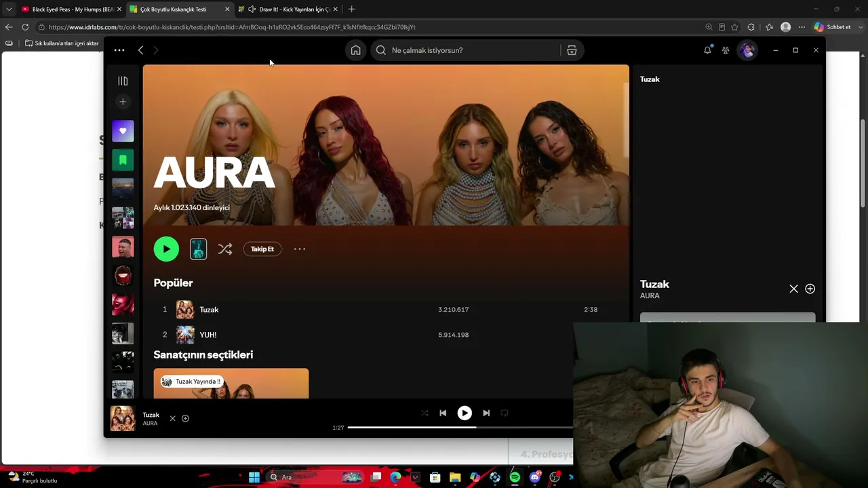Expand Your Library sidebar
This screenshot has width=868, height=488.
(x=123, y=81)
